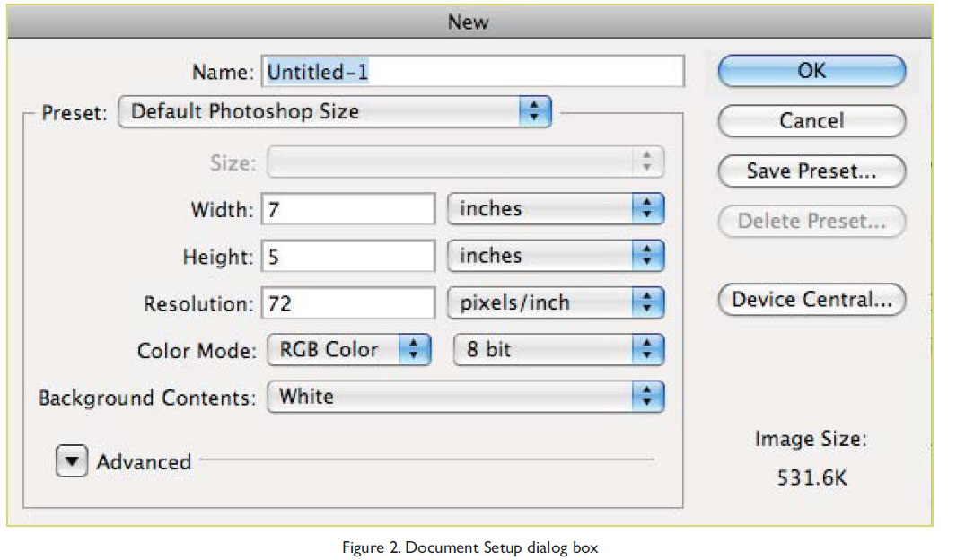The width and height of the screenshot is (974, 560).
Task: Click the Resolution value field
Action: coord(349,304)
